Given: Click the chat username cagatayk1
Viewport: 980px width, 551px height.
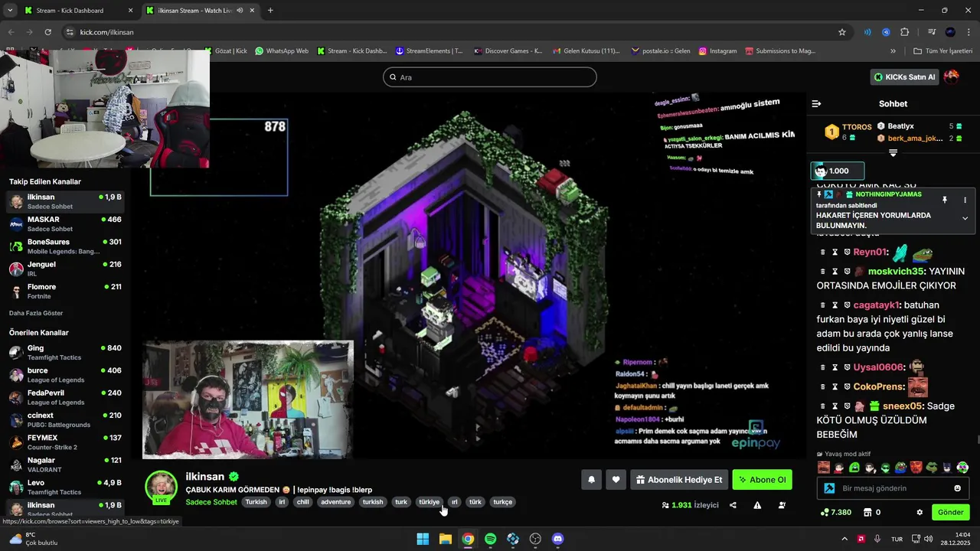Looking at the screenshot, I should click(877, 305).
